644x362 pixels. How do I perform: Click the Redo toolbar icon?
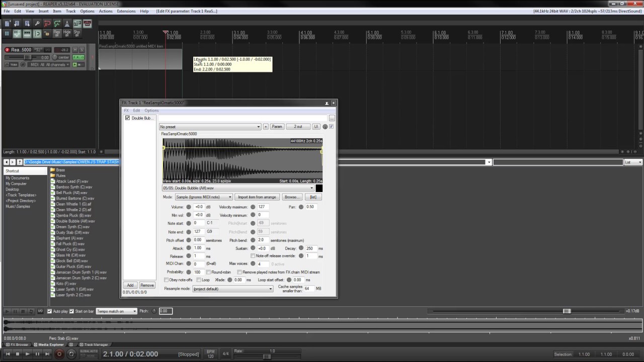(57, 24)
